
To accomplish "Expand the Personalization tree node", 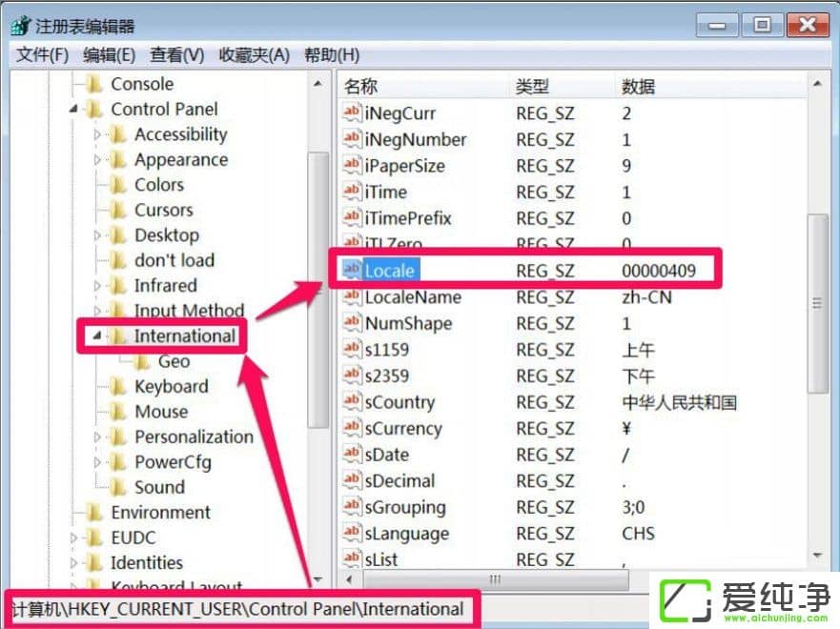I will (99, 436).
